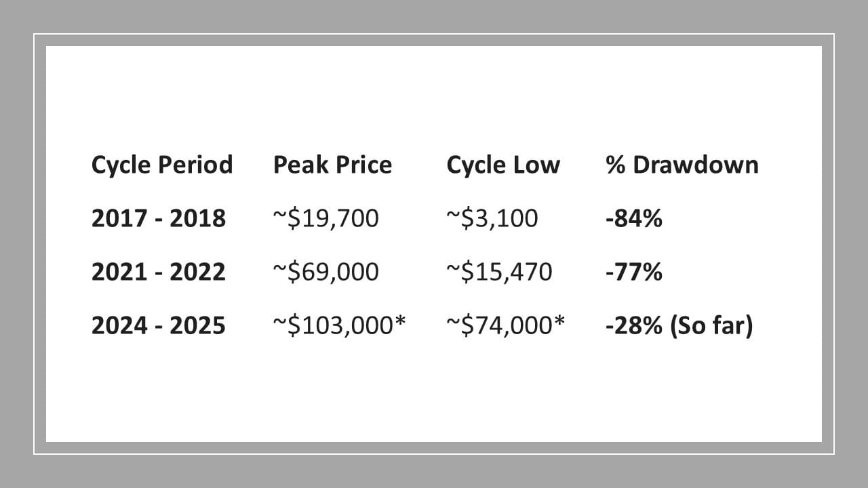The width and height of the screenshot is (868, 488).
Task: Click the Cycle Low column header
Action: pos(503,165)
